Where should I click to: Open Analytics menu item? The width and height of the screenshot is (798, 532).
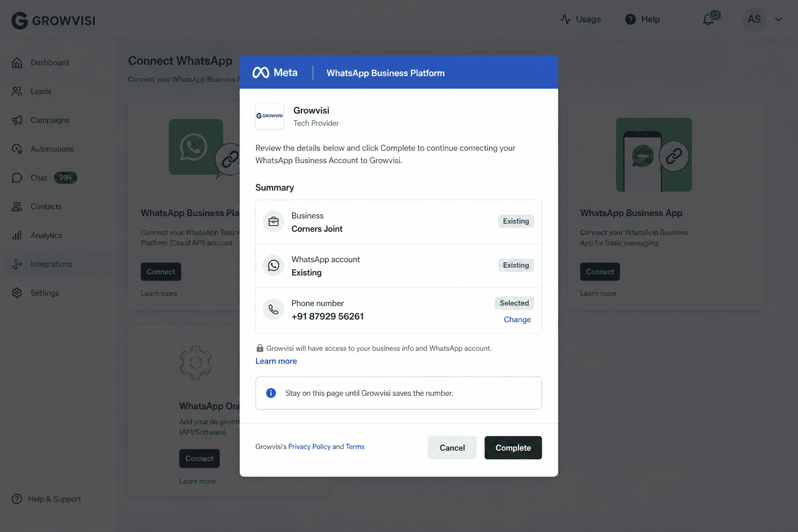[x=46, y=235]
